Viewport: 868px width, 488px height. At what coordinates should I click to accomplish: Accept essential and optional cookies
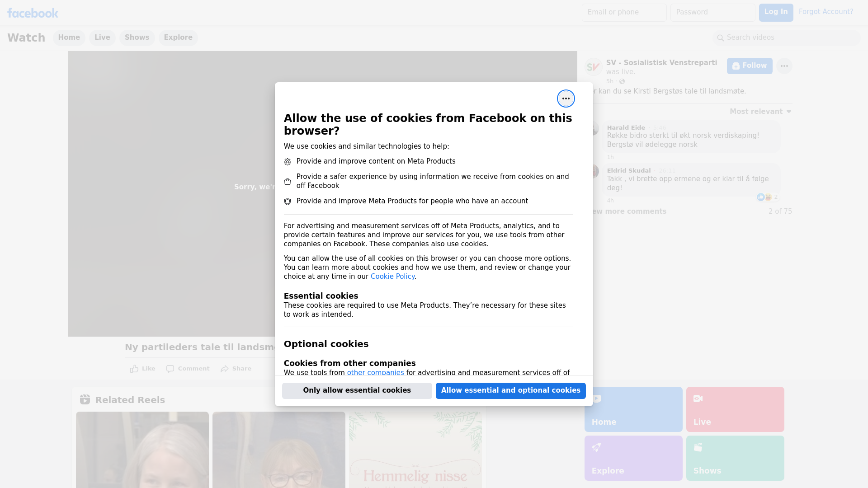(x=510, y=390)
